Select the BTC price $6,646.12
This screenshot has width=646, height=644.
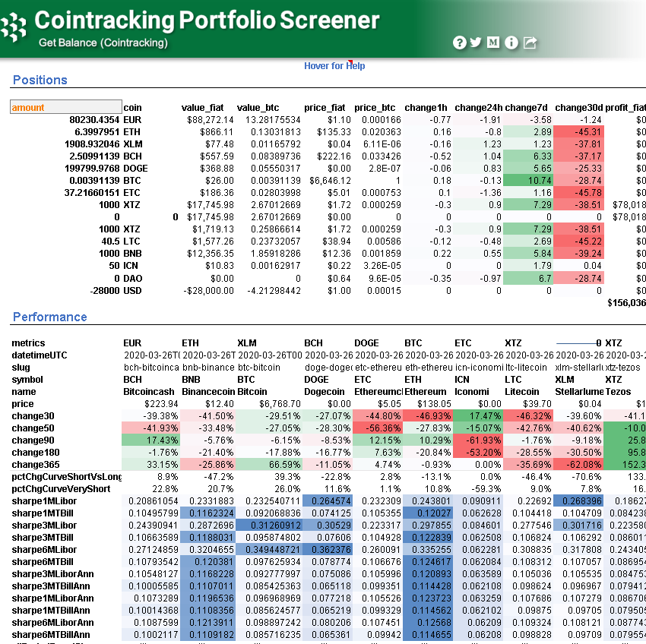[331, 180]
